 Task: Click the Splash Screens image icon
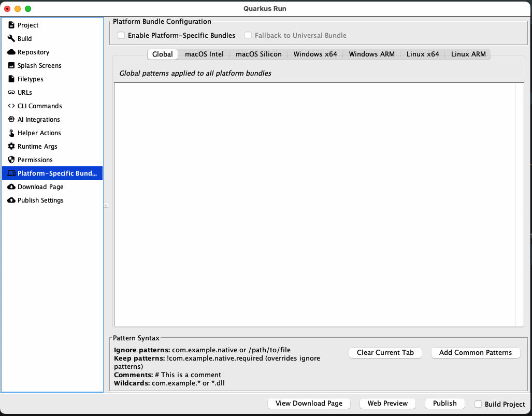11,65
